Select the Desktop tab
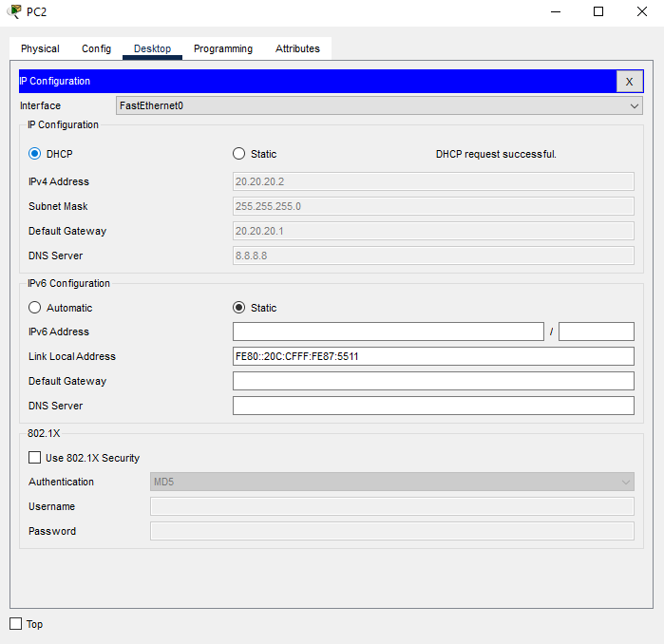Screen dimensions: 664x644 [x=152, y=48]
